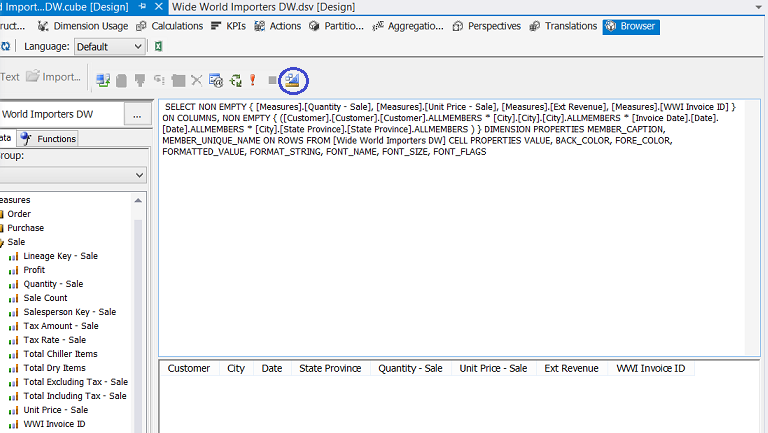Click the Ext Revenue column header
This screenshot has height=433, width=768.
(x=572, y=368)
